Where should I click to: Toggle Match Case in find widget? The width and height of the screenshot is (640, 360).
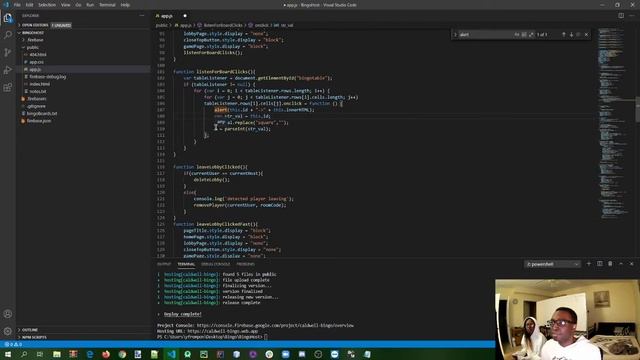[x=517, y=35]
